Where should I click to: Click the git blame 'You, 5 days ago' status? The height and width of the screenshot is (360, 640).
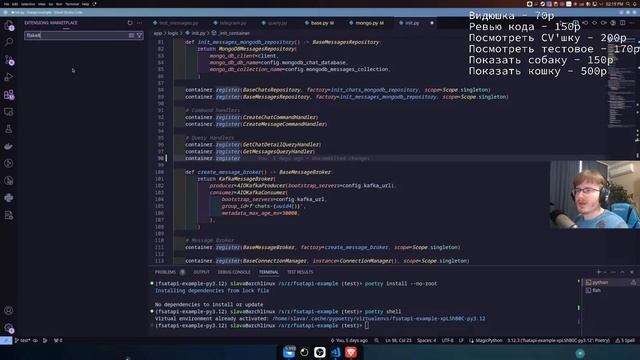(349, 340)
